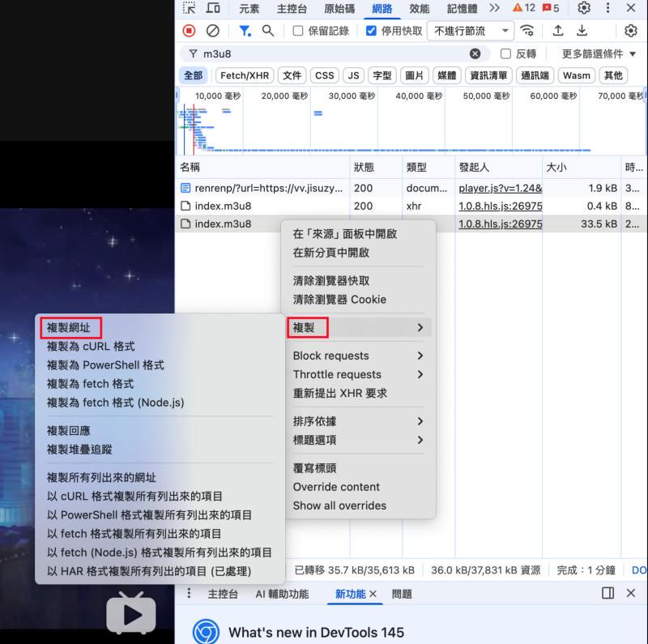The height and width of the screenshot is (644, 648).
Task: Enable the 保留記錄 checkbox
Action: tap(298, 31)
